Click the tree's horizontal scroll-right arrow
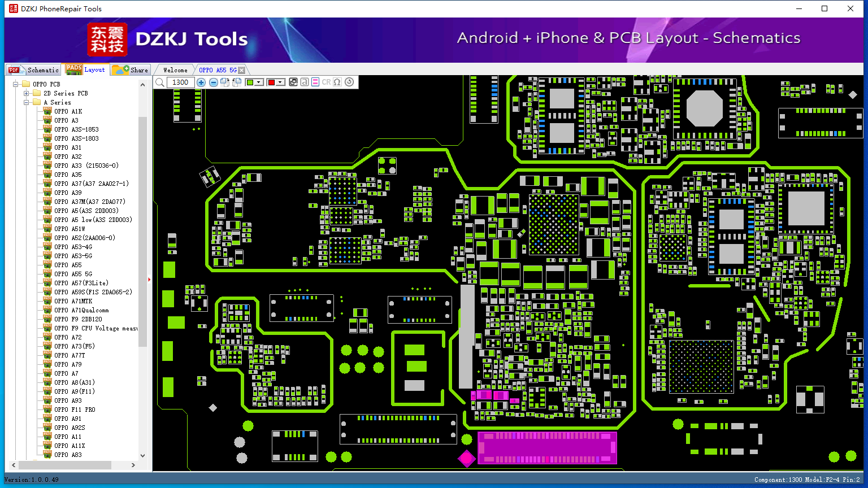 [x=133, y=465]
